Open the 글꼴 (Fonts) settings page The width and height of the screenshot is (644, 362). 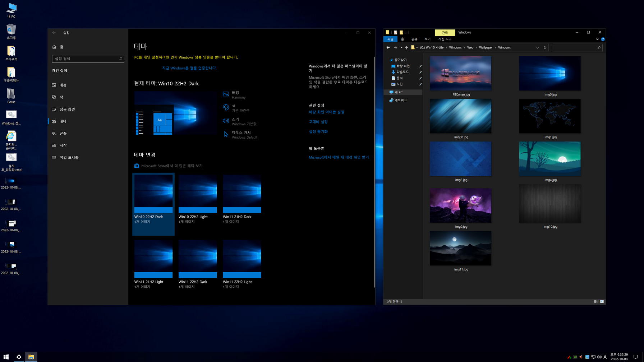pyautogui.click(x=88, y=133)
